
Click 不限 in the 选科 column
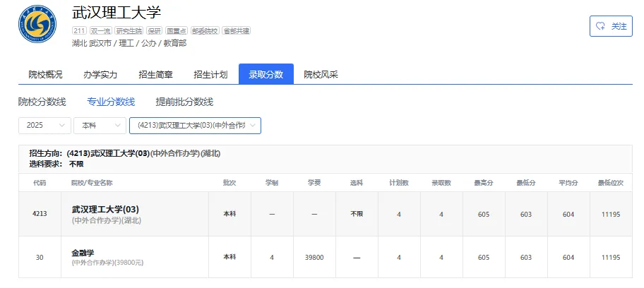click(x=357, y=214)
